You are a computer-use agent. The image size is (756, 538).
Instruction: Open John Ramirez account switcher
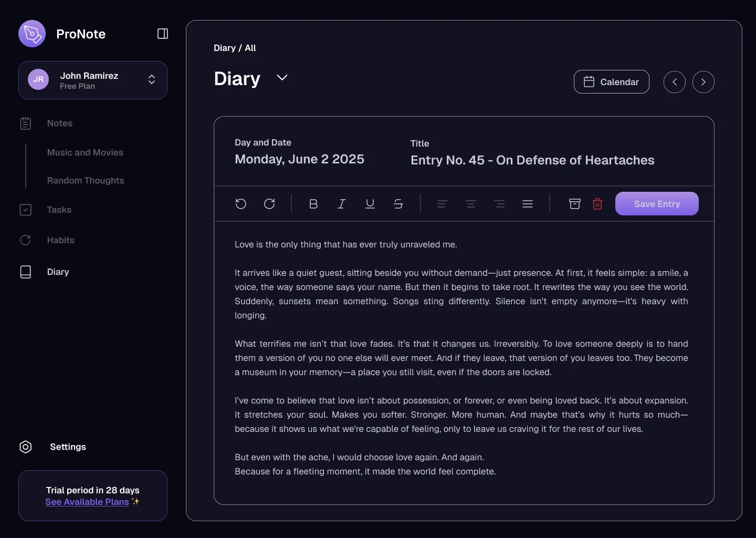[x=93, y=80]
